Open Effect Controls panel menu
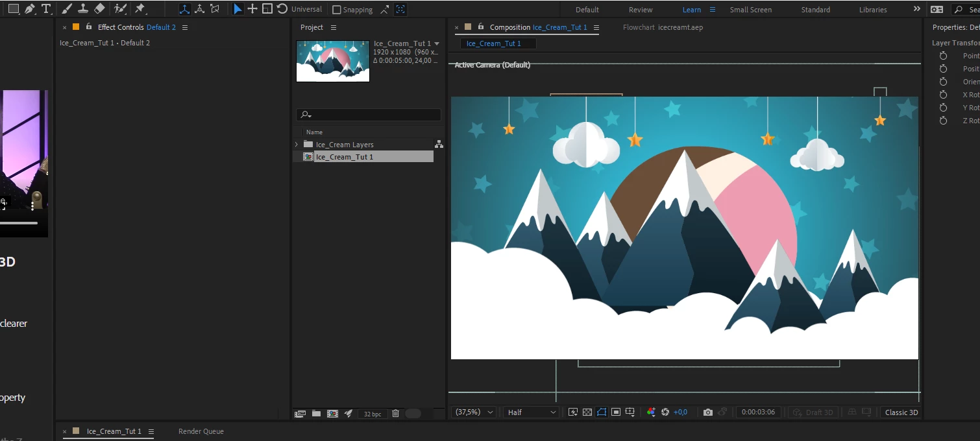Viewport: 980px width, 441px height. click(x=185, y=27)
